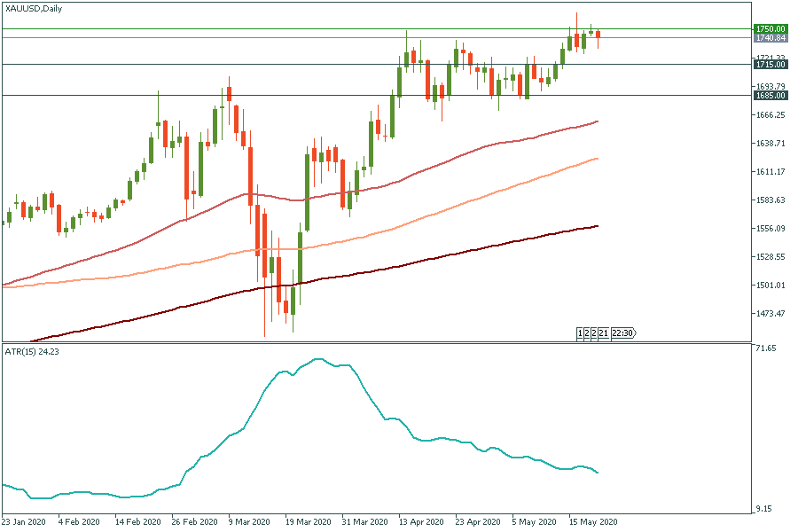Select the current price tag 1740.84
The image size is (798, 532).
pos(770,38)
